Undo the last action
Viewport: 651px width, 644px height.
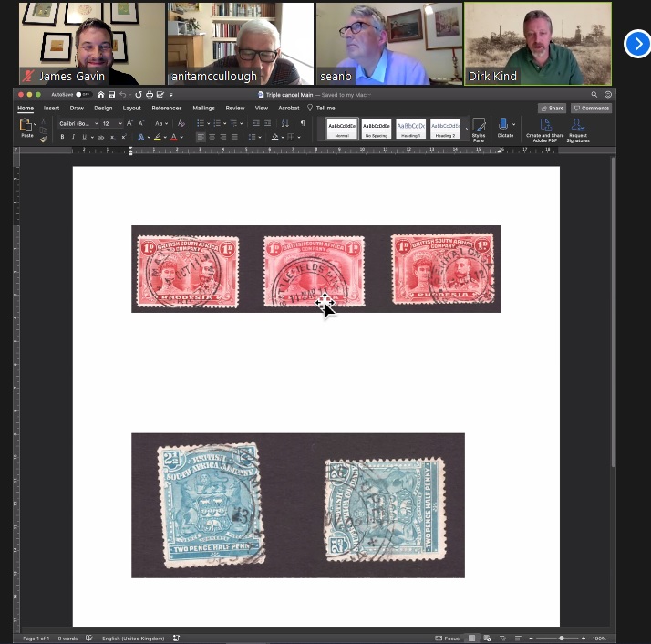pyautogui.click(x=123, y=95)
